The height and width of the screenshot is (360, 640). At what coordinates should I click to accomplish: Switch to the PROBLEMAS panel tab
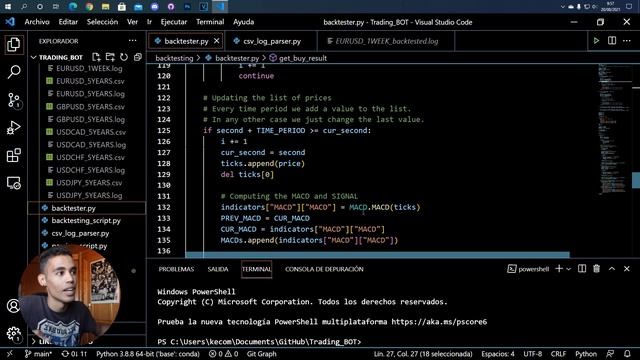click(176, 269)
